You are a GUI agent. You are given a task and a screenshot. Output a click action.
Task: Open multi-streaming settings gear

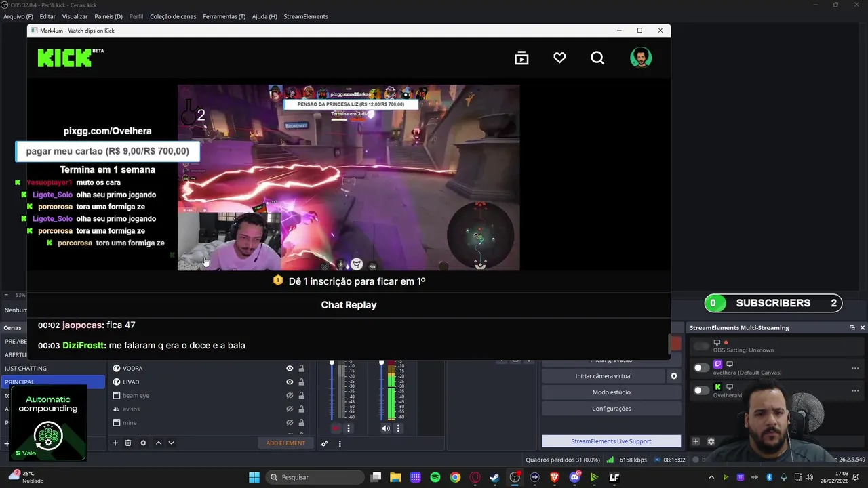(711, 441)
